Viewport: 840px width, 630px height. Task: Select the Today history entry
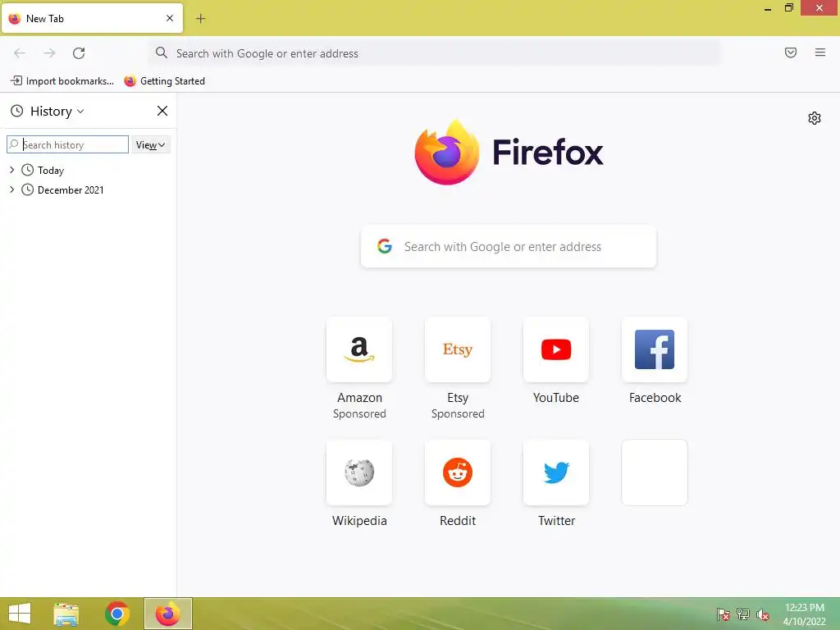[50, 171]
